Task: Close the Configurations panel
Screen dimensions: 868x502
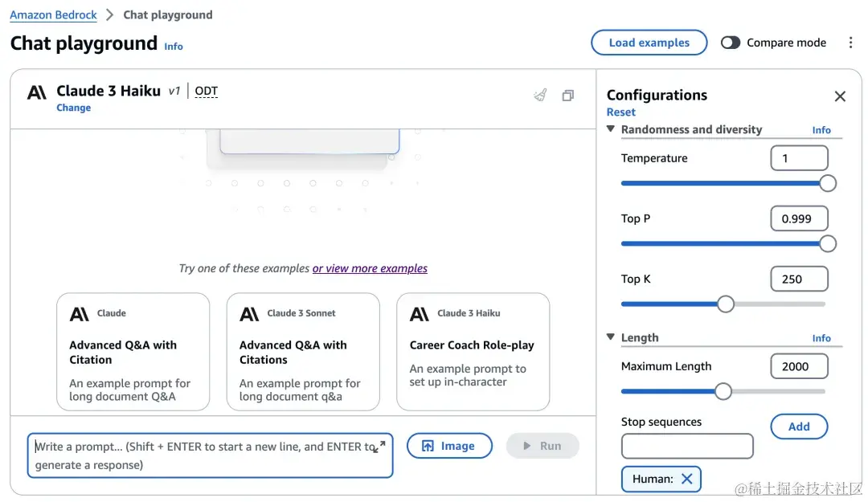Action: click(x=840, y=96)
